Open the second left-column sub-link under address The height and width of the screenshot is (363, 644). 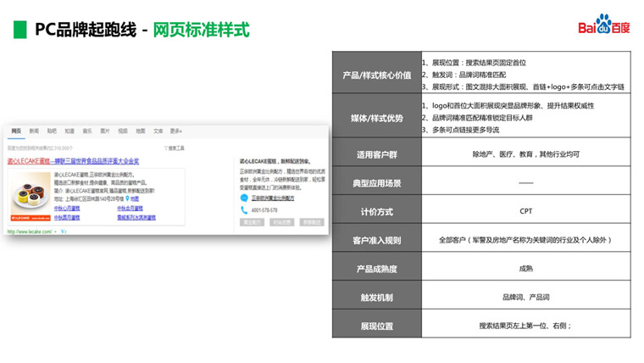67,217
